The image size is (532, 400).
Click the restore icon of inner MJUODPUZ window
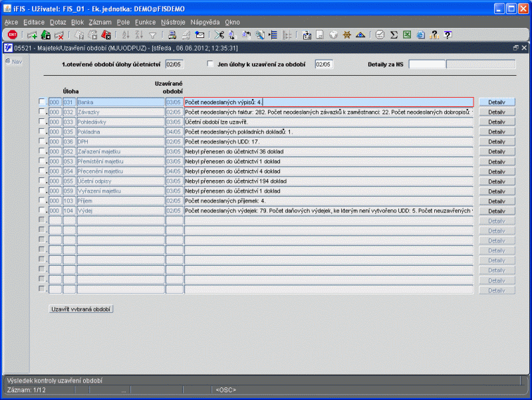tap(516, 48)
